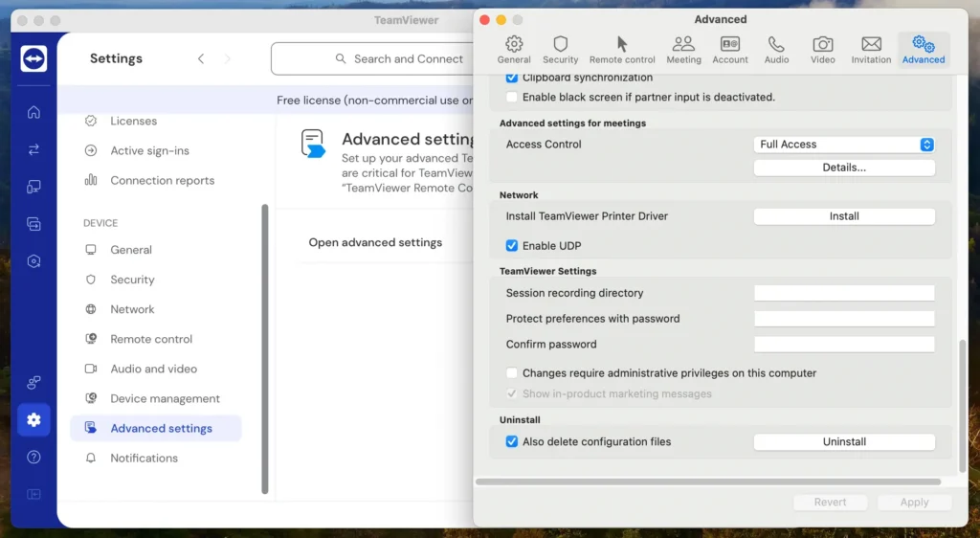This screenshot has height=538, width=980.
Task: Open the Devices monitor icon in sidebar
Action: tap(33, 187)
